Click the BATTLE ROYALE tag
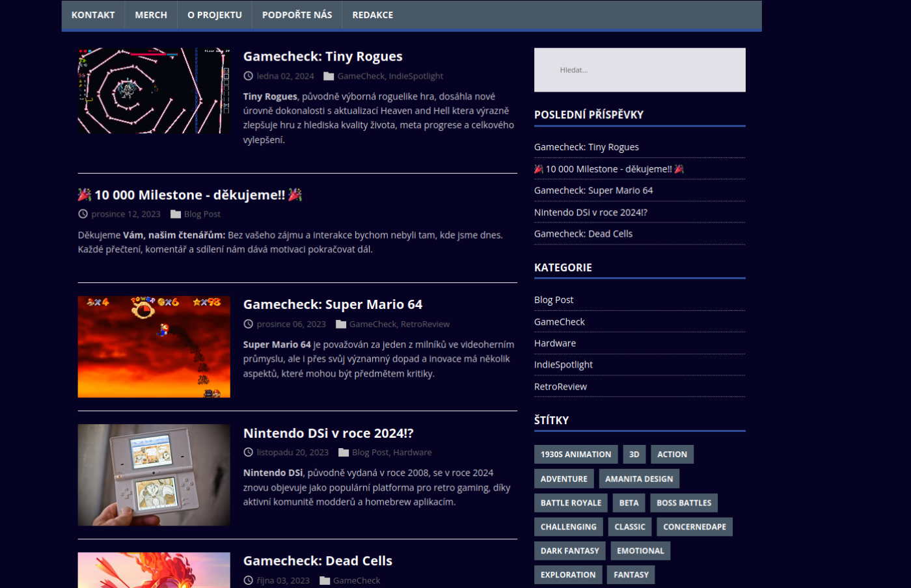The image size is (911, 588). click(571, 503)
